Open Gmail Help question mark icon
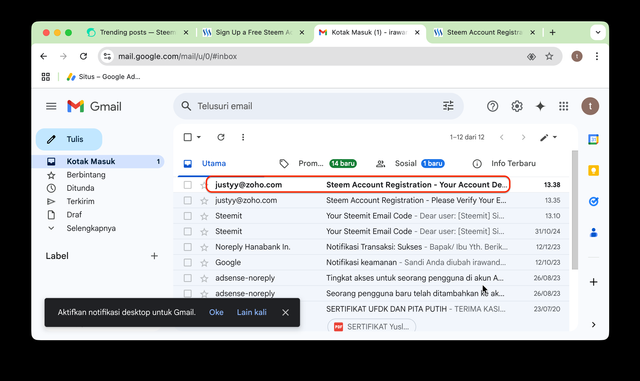640x381 pixels. (x=492, y=107)
